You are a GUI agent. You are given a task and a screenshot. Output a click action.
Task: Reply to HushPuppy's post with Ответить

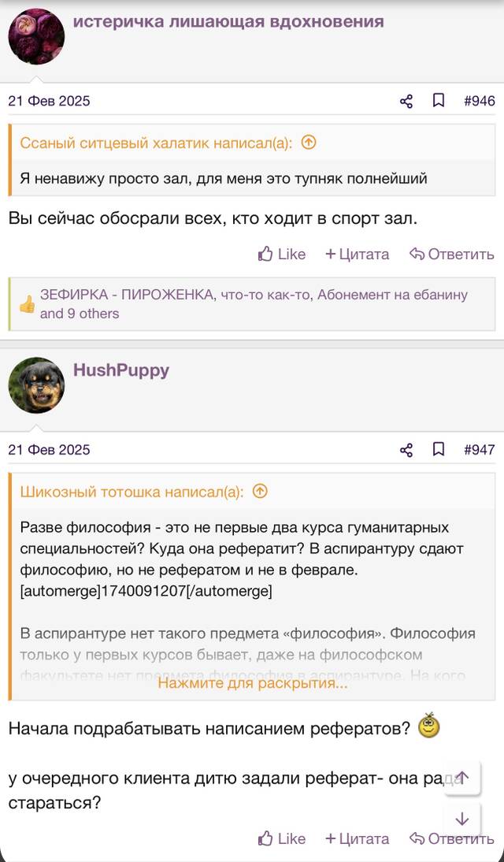click(x=452, y=838)
